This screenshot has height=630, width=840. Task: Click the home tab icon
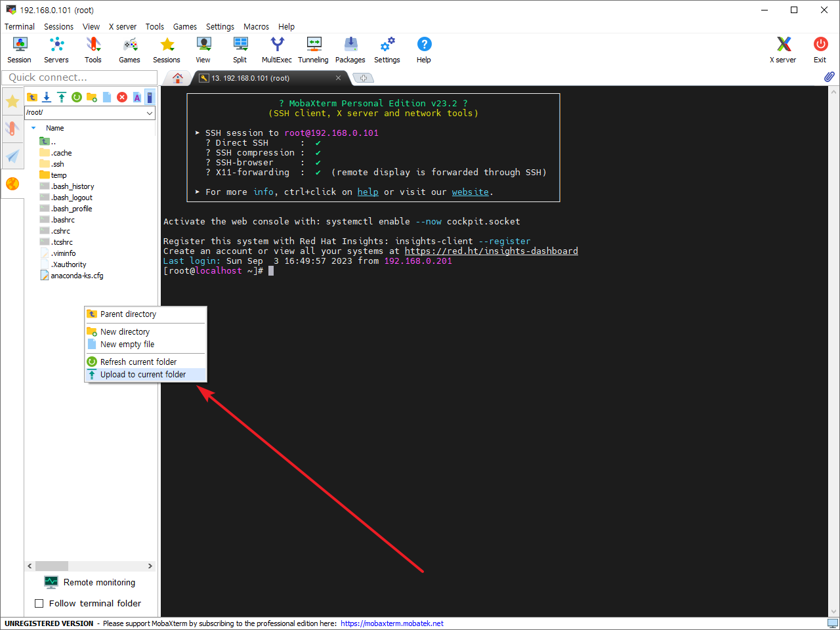pos(177,78)
